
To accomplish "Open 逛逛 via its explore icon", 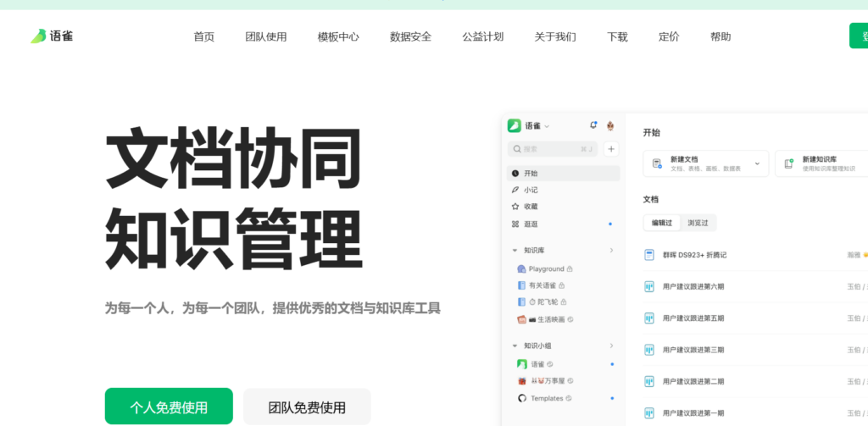I will [515, 224].
